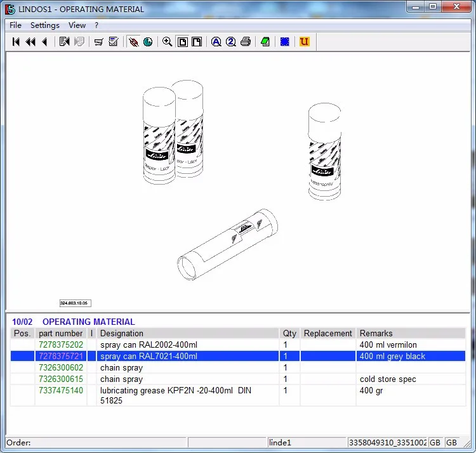
Task: Click the greyed next list page icon
Action: [79, 42]
